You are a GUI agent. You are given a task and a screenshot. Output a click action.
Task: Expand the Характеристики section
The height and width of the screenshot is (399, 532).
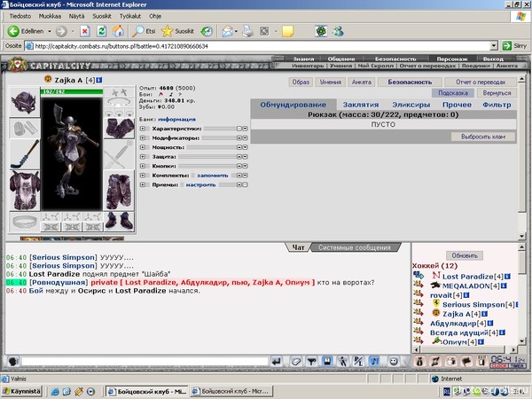[143, 129]
